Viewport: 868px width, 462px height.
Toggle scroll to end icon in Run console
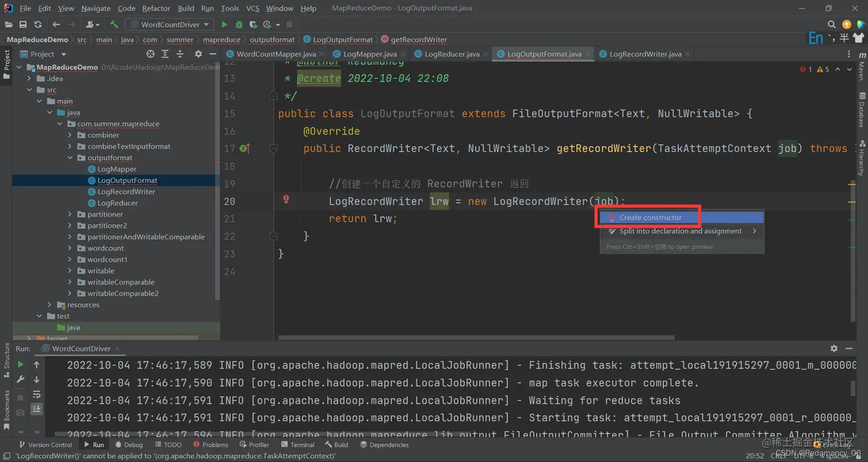point(37,409)
